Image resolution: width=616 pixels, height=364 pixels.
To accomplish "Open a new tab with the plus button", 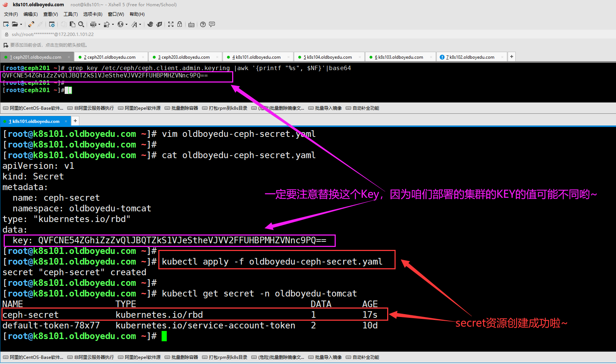I will coord(511,57).
